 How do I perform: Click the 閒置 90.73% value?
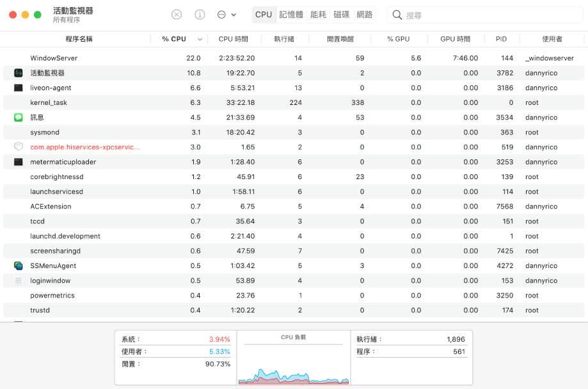click(x=218, y=364)
